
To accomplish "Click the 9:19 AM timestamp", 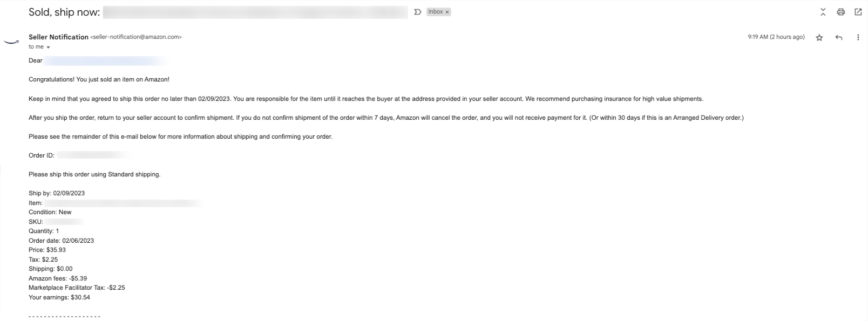I will pos(776,37).
